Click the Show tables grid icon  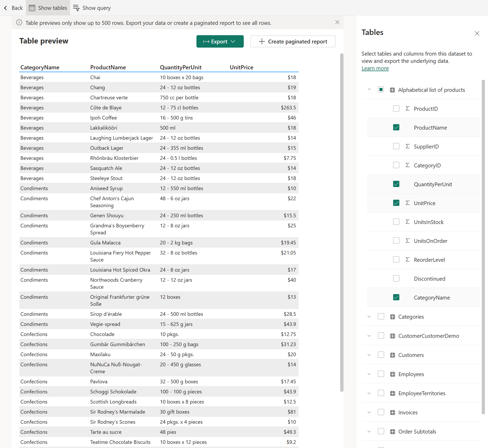tap(32, 8)
